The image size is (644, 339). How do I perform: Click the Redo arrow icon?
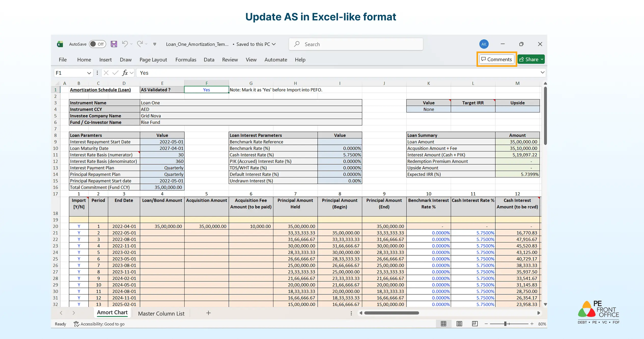click(140, 44)
